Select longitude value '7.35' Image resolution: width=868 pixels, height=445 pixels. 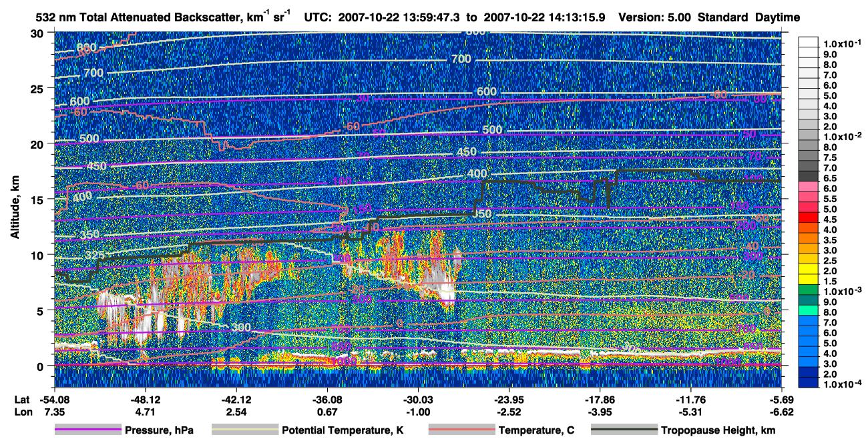53,412
